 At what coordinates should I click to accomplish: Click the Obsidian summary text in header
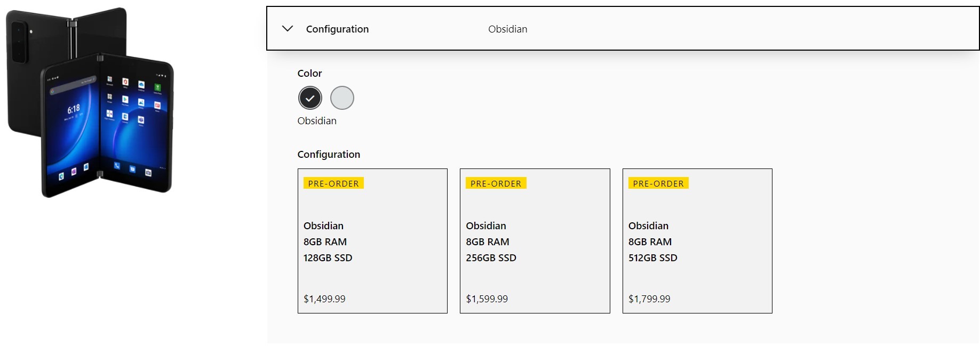(x=507, y=29)
